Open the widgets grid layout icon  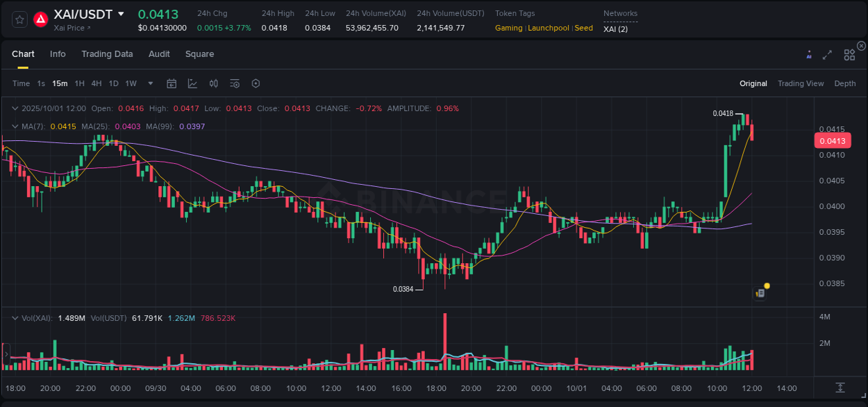849,54
